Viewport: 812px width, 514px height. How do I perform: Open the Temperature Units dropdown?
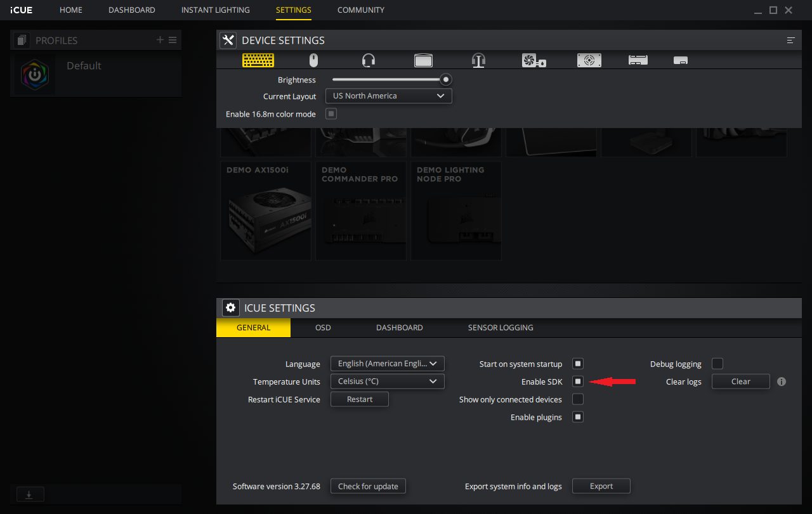[388, 382]
